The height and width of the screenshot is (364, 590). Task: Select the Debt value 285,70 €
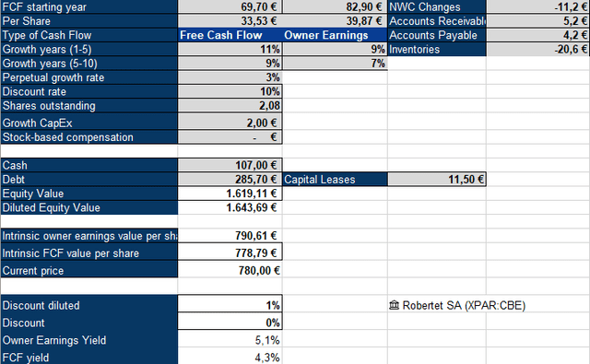tap(230, 179)
